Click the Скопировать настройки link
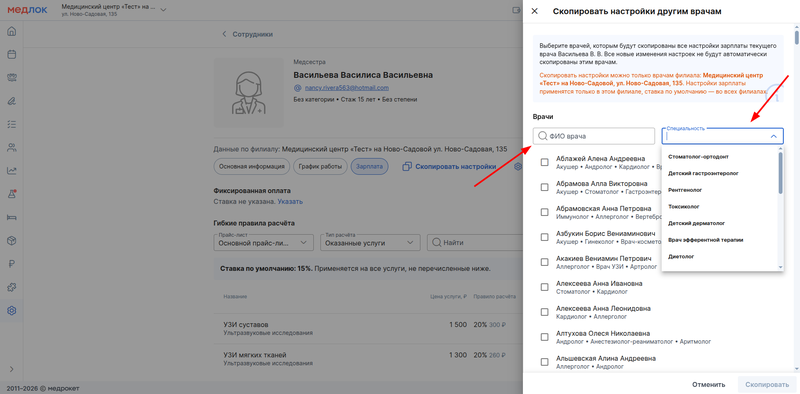800x394 pixels. pos(456,166)
